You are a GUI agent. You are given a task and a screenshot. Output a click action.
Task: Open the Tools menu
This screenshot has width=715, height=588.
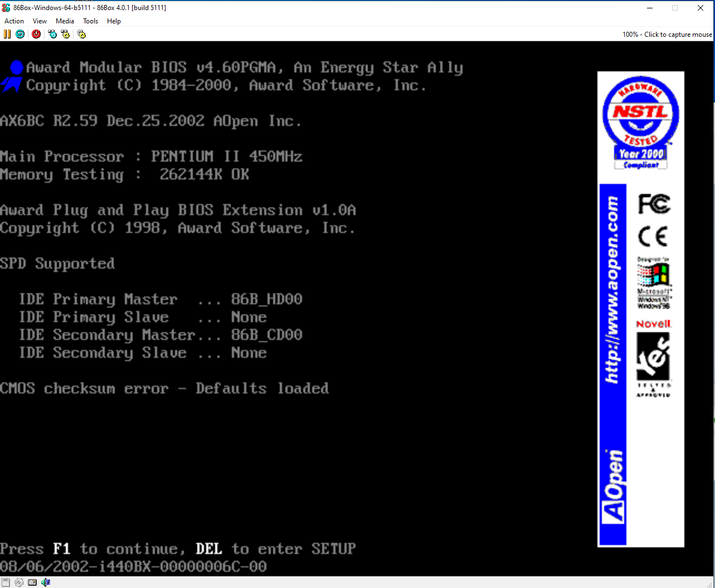tap(91, 21)
